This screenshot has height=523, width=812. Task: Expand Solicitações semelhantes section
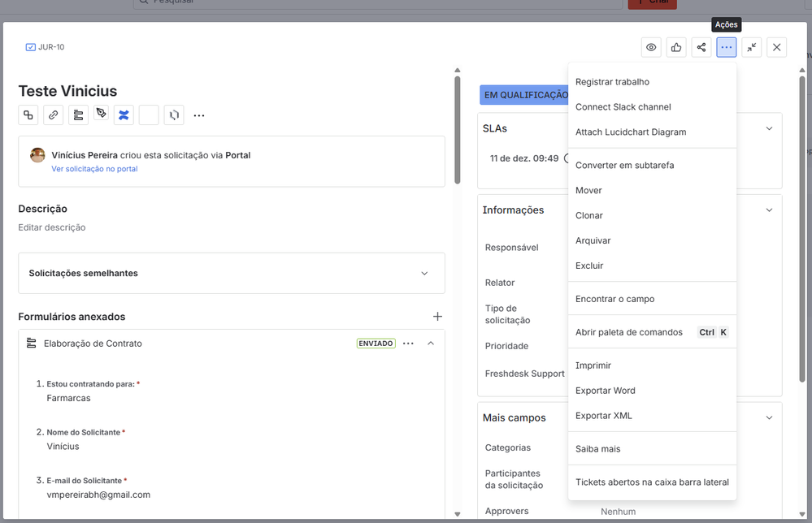(232, 273)
